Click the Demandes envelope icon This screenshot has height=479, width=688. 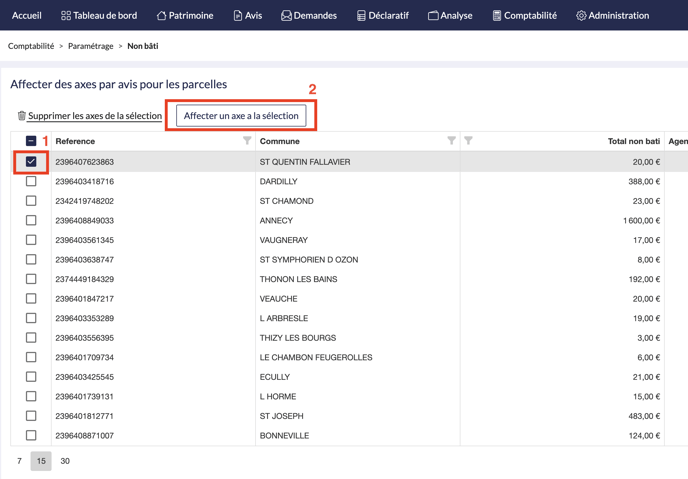click(286, 16)
